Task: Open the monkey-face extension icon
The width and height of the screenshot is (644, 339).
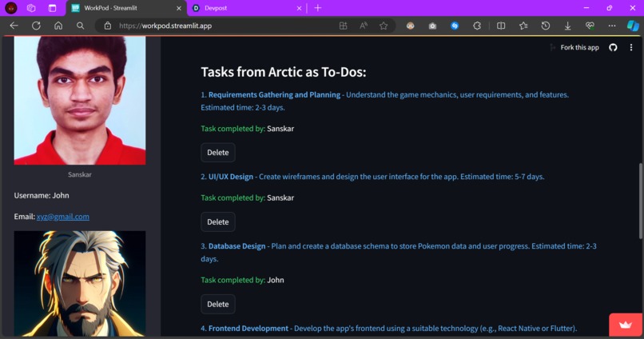Action: pyautogui.click(x=411, y=26)
